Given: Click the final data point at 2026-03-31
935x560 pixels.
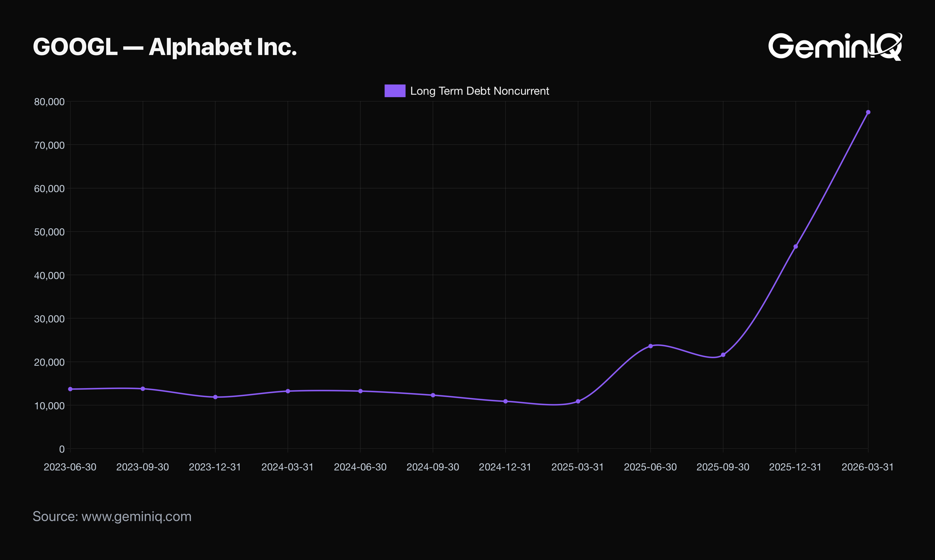Looking at the screenshot, I should point(868,112).
